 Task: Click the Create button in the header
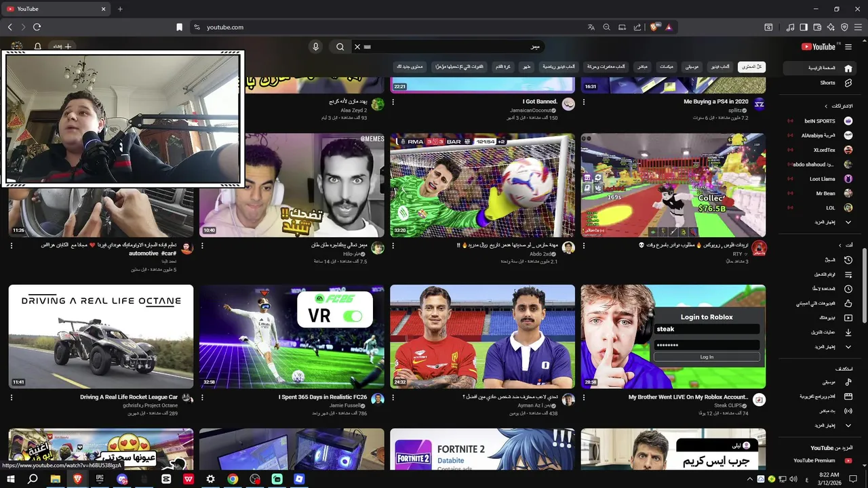(62, 47)
